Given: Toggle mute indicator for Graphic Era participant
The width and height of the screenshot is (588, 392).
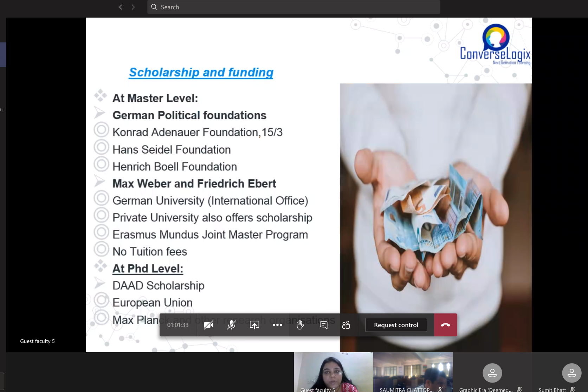Looking at the screenshot, I should pyautogui.click(x=519, y=389).
